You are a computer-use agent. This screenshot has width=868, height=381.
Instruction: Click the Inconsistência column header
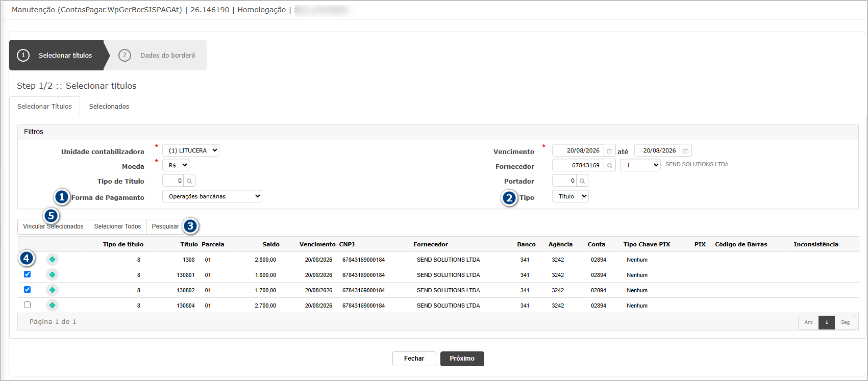(816, 244)
